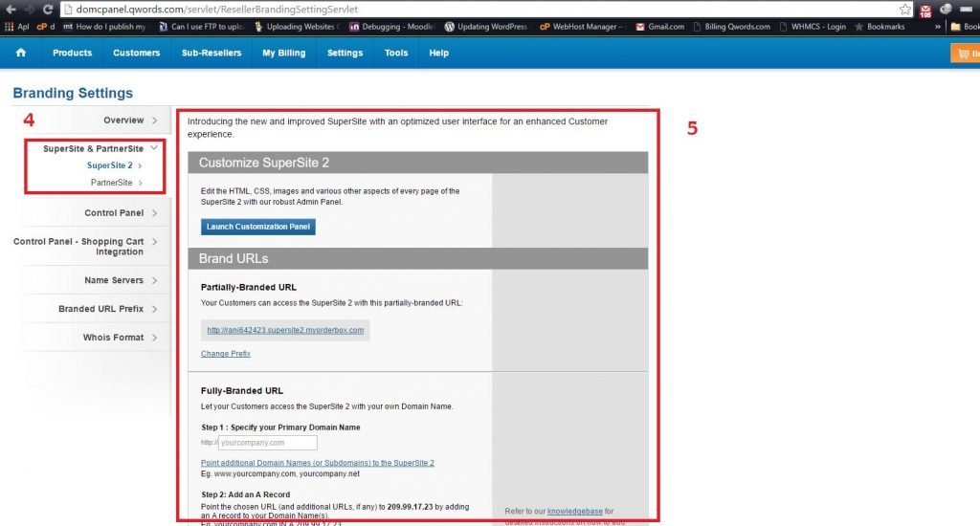Viewport: 980px width, 526px height.
Task: Open the Customers menu
Action: point(136,54)
